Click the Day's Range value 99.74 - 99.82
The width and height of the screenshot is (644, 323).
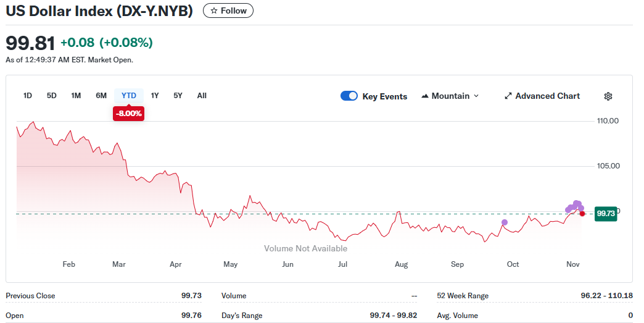[394, 315]
